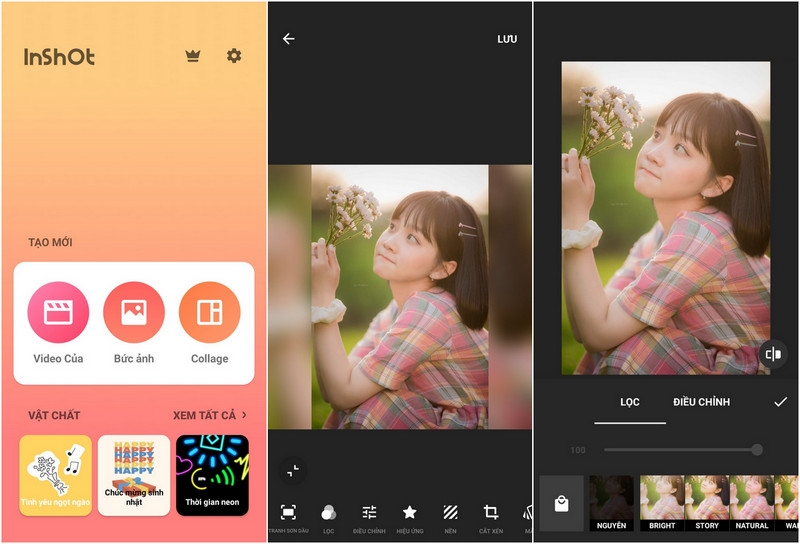Apply the BRIGHT filter
This screenshot has height=544, width=800.
click(x=662, y=503)
